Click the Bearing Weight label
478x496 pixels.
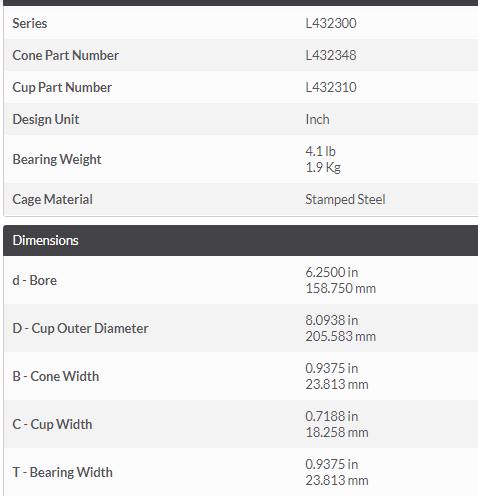57,159
